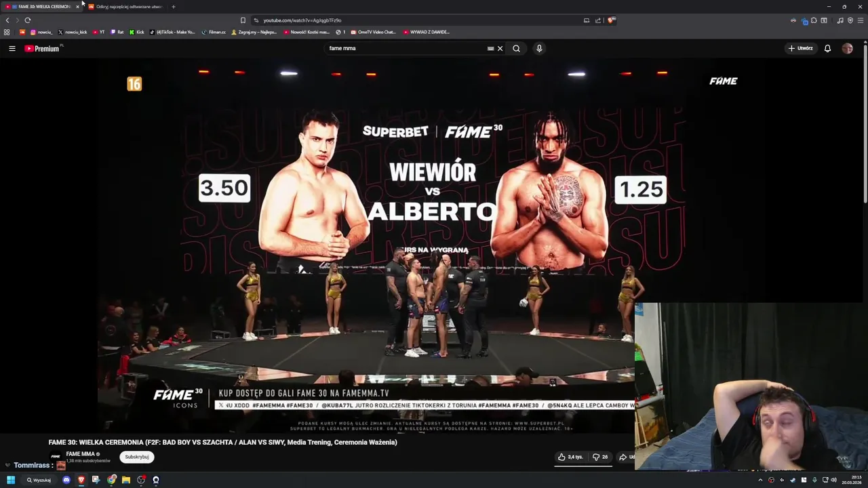Click the taskbar clock showing 20:15
This screenshot has height=488, width=868.
(x=851, y=480)
